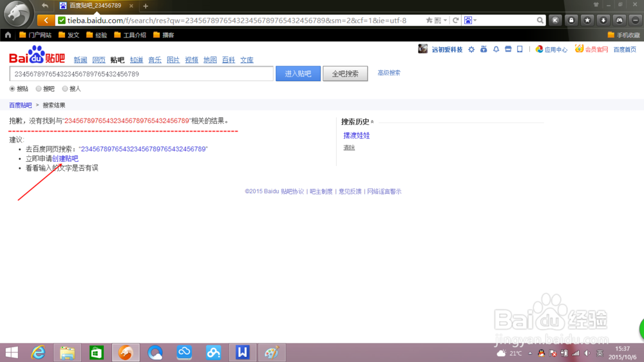
Task: Click the Baidu 贴吧 logo
Action: point(37,55)
